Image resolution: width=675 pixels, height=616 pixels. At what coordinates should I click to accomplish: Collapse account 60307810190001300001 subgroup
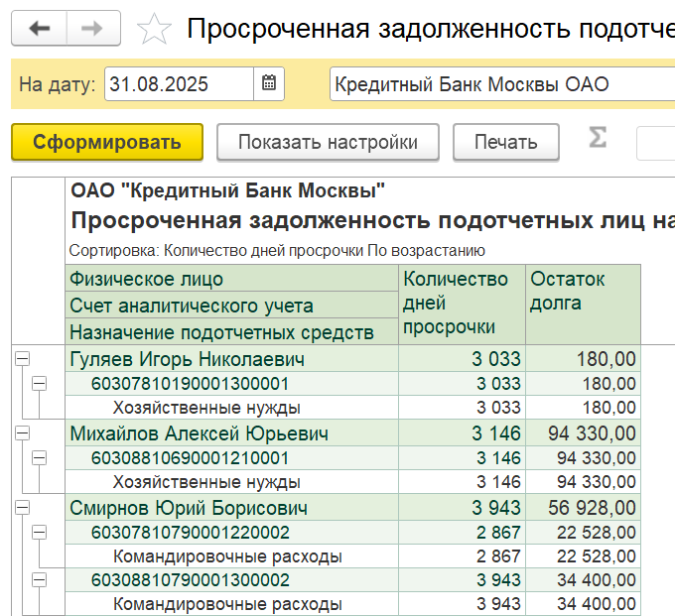[39, 384]
